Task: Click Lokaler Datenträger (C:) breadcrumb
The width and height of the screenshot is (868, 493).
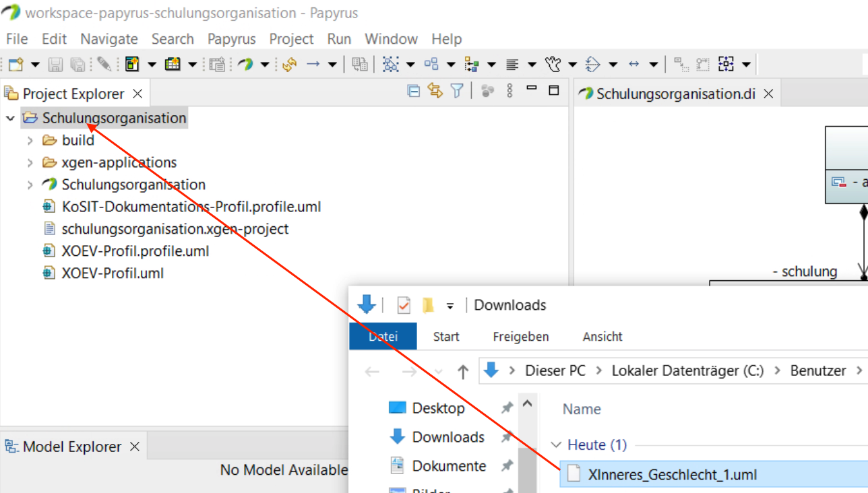Action: [x=688, y=370]
